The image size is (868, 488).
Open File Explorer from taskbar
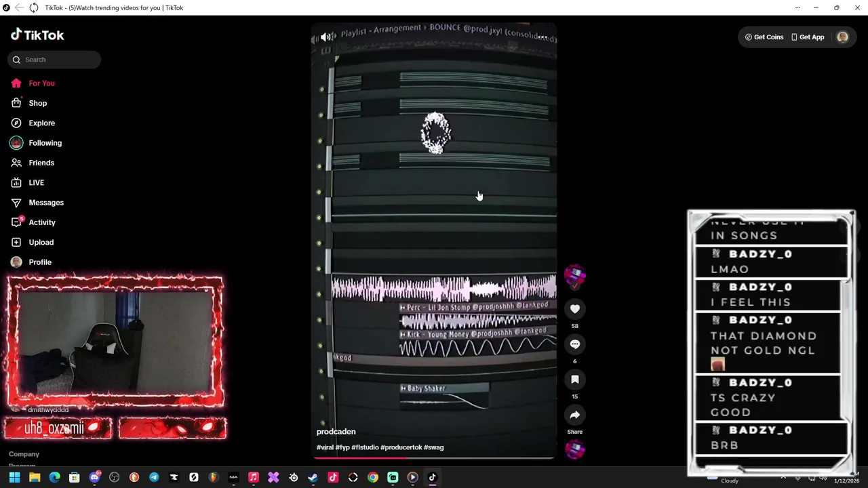point(35,477)
